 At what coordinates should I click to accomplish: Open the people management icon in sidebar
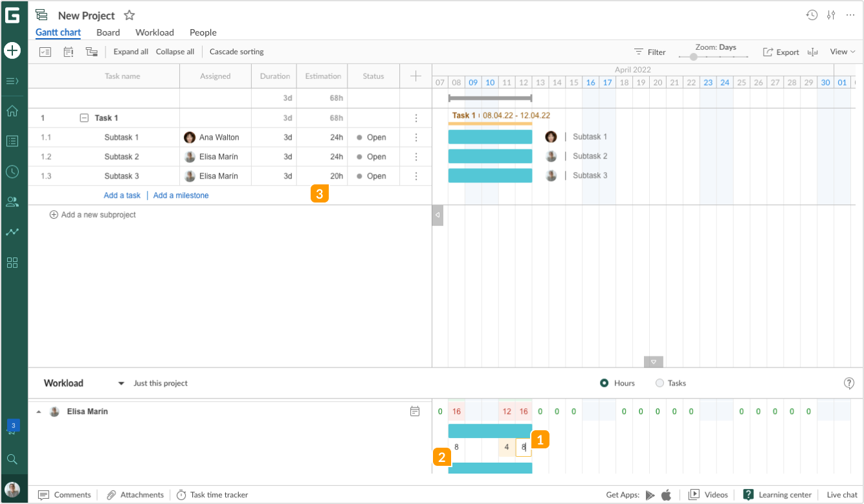tap(12, 201)
